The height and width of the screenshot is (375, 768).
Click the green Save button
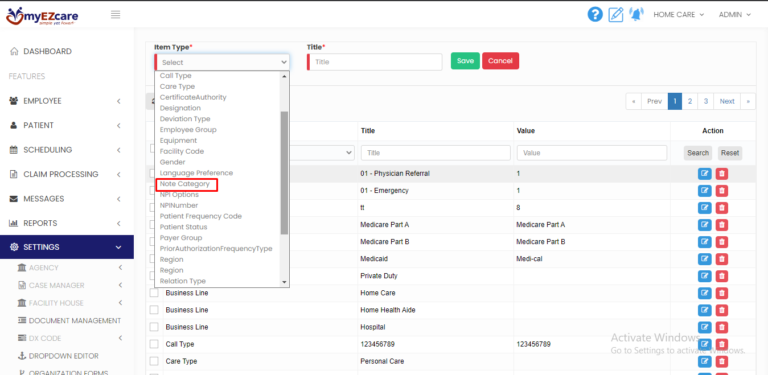pyautogui.click(x=465, y=61)
